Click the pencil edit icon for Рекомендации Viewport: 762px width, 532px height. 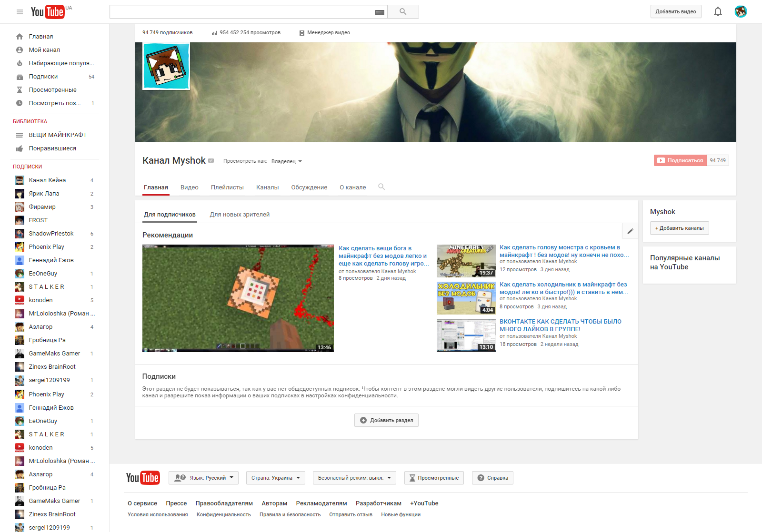click(630, 231)
